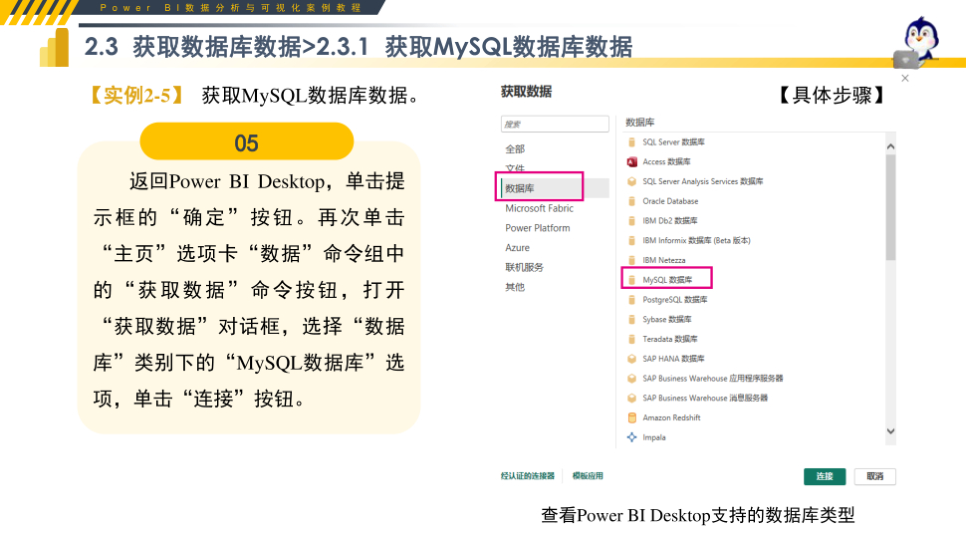Click the SAP Business Warehouse 应用程序服务器 icon

pyautogui.click(x=631, y=379)
